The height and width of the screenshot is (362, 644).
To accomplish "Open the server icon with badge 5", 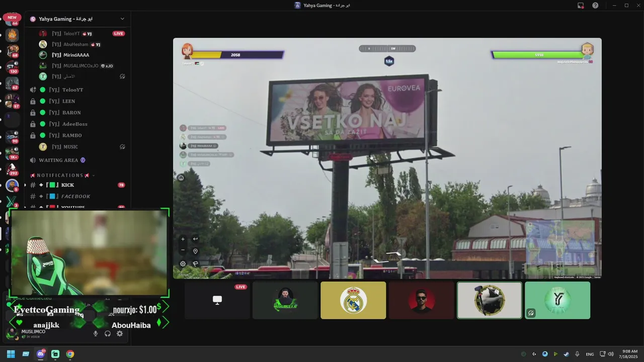I will [x=12, y=186].
